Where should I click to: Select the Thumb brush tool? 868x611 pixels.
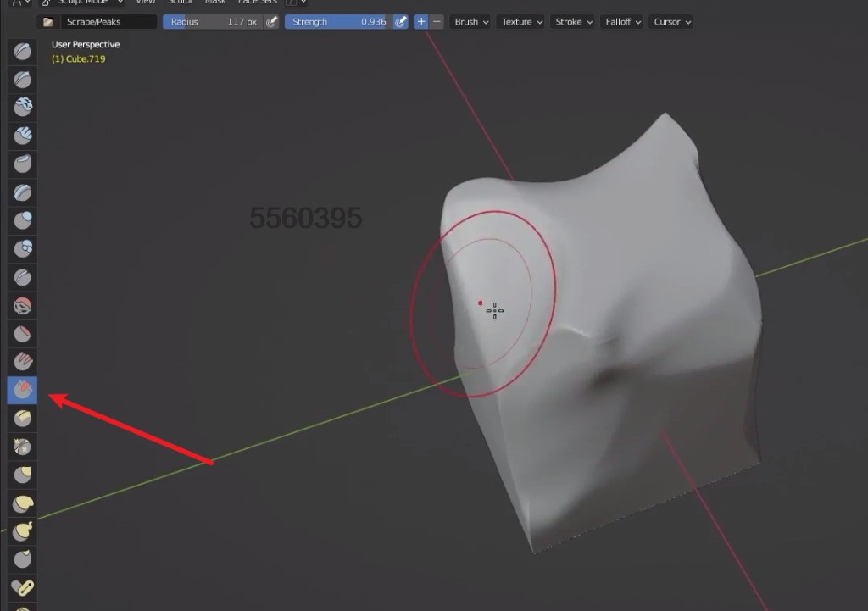click(22, 559)
